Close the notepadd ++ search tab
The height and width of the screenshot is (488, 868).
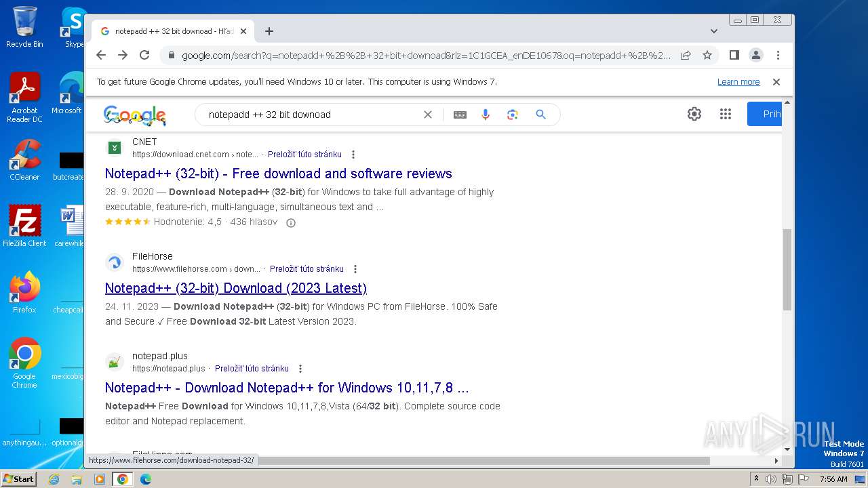pyautogui.click(x=243, y=31)
